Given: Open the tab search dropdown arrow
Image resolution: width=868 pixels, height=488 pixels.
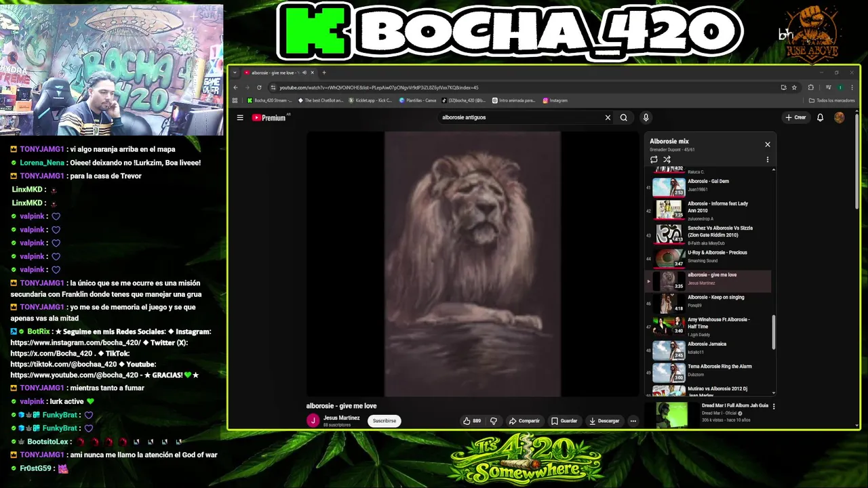Looking at the screenshot, I should tap(235, 73).
